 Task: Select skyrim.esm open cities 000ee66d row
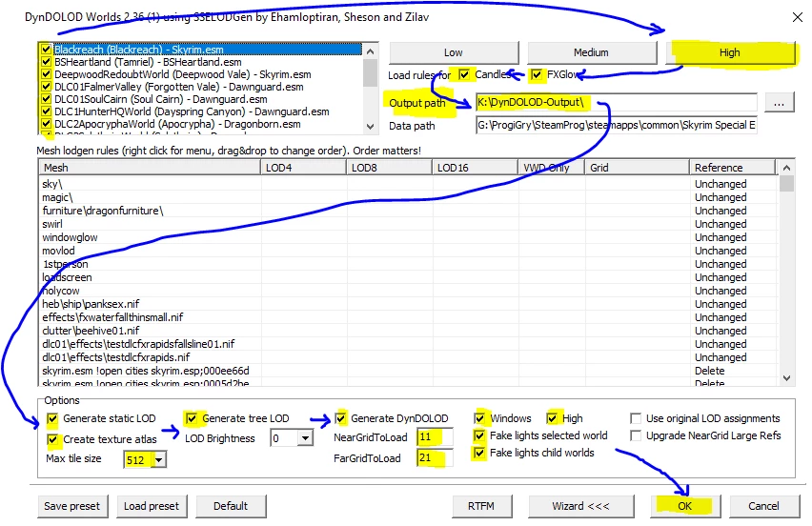(409, 372)
